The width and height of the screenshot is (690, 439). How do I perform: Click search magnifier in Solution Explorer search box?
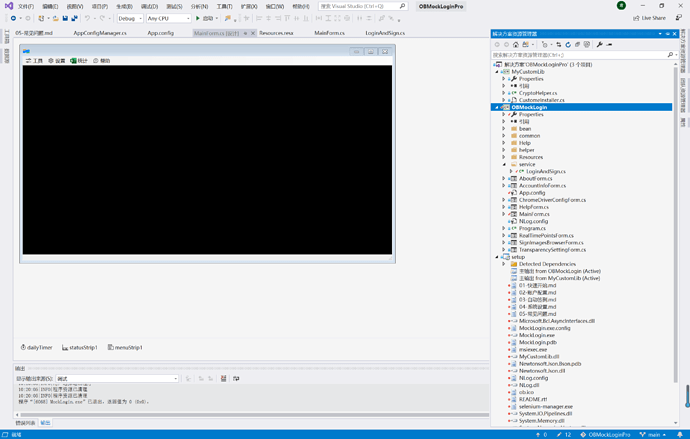pyautogui.click(x=670, y=55)
